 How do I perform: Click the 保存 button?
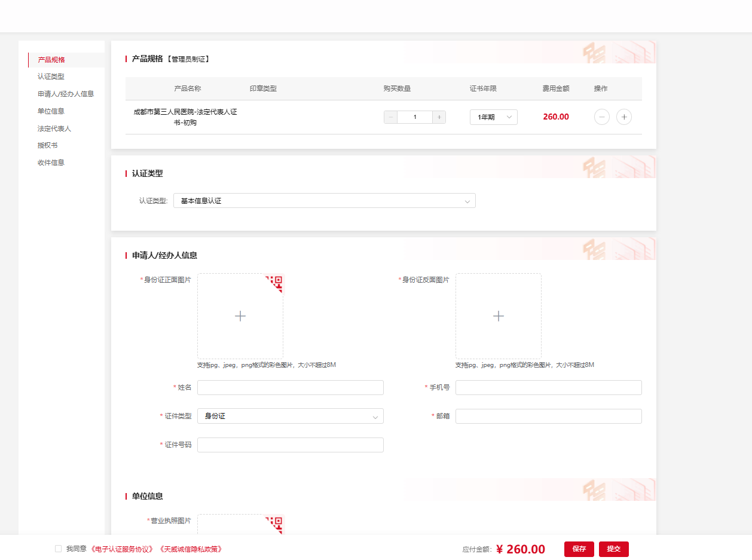coord(579,549)
